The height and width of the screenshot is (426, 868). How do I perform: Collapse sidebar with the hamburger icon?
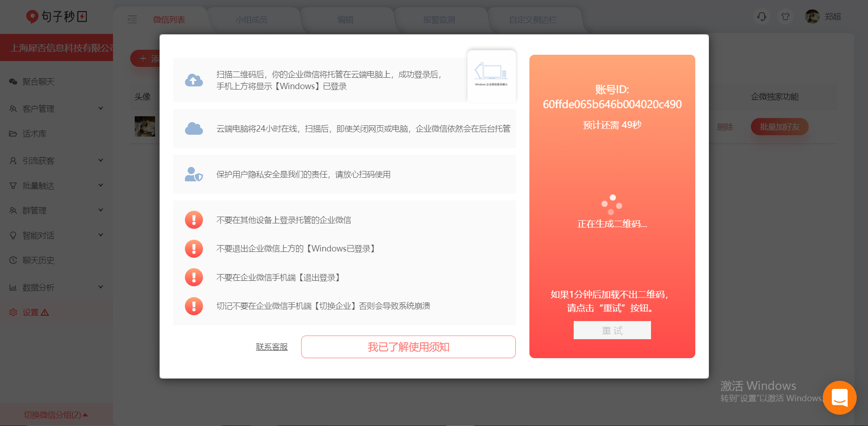tap(132, 19)
